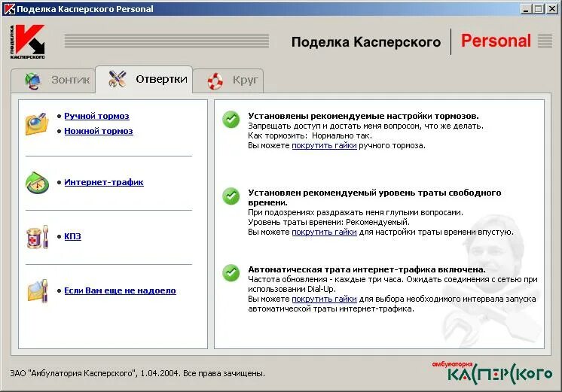Maximize the Поделка Касперского window
Image resolution: width=562 pixels, height=392 pixels.
539,9
